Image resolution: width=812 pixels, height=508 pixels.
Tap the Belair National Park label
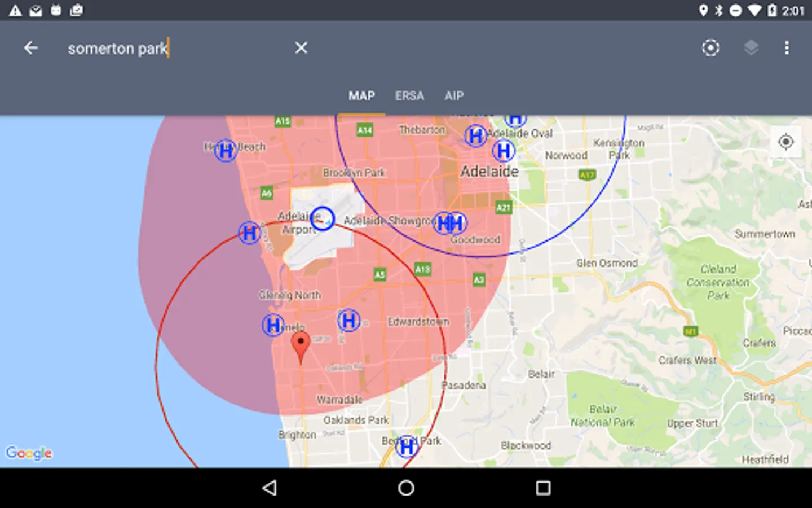tap(603, 415)
